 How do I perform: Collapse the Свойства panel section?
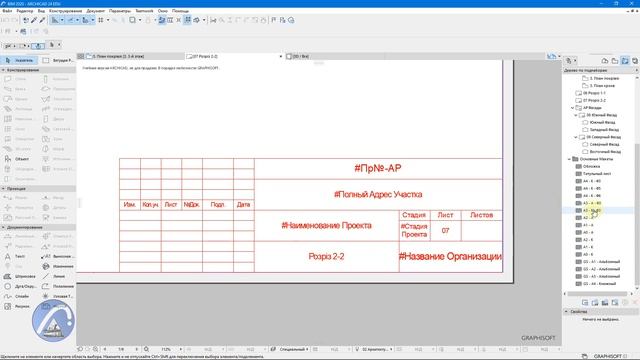pos(567,311)
